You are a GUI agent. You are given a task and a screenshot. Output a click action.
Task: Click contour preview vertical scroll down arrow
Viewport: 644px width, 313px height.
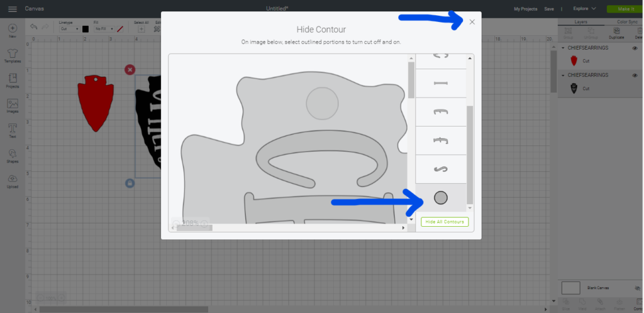click(411, 220)
